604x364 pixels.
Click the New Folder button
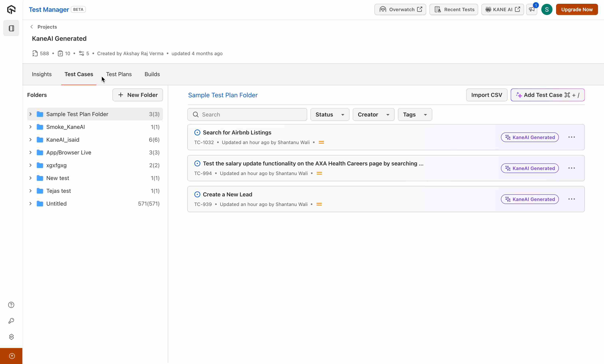coord(137,95)
